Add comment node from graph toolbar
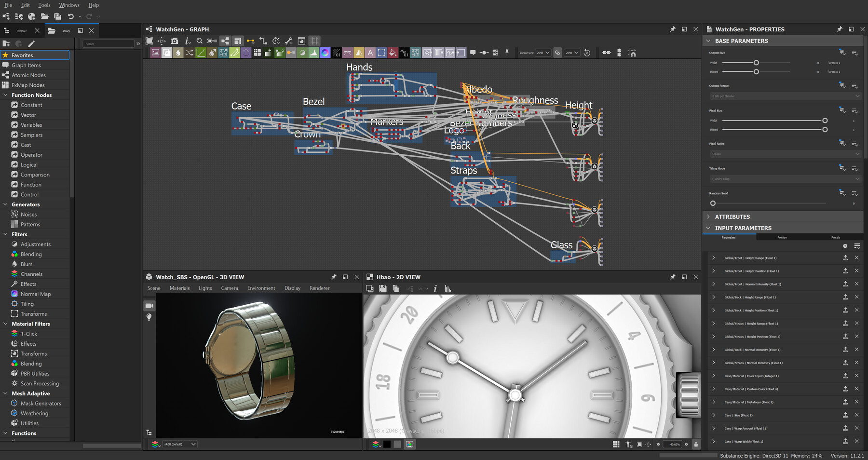The image size is (868, 460). [473, 53]
